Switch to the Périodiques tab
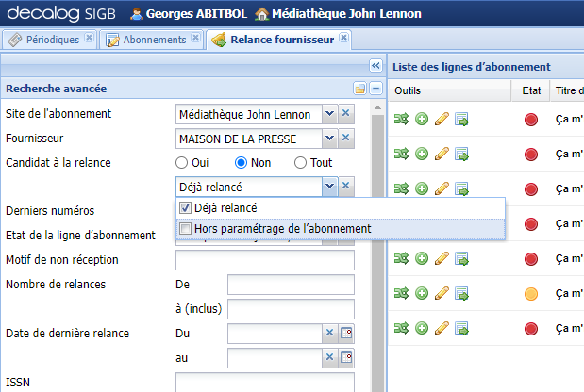Image resolution: width=584 pixels, height=392 pixels. pos(47,40)
